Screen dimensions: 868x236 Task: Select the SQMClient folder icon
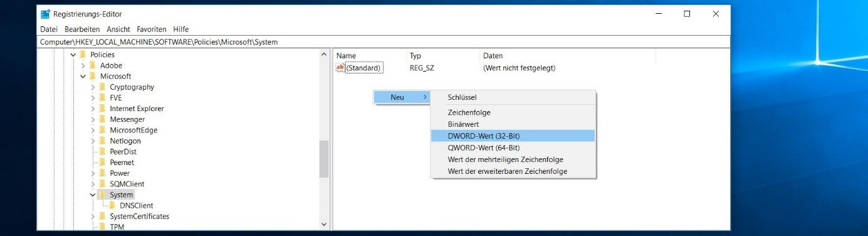102,184
